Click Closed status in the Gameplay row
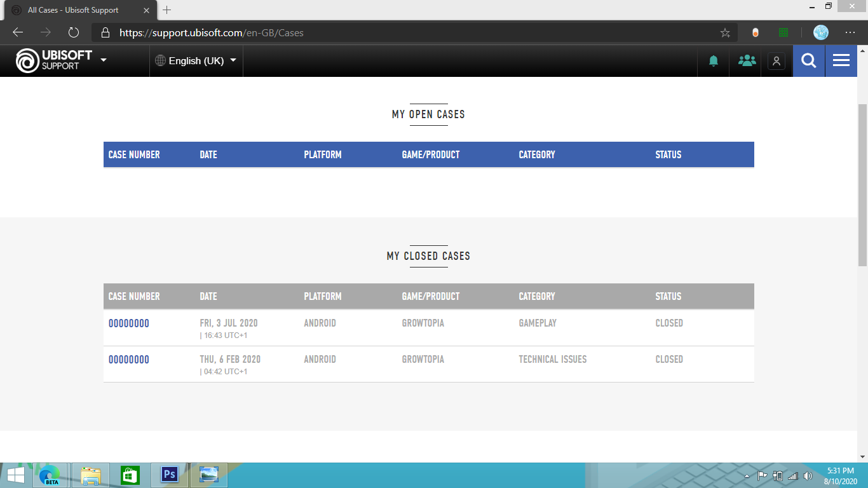This screenshot has height=488, width=868. coord(669,323)
